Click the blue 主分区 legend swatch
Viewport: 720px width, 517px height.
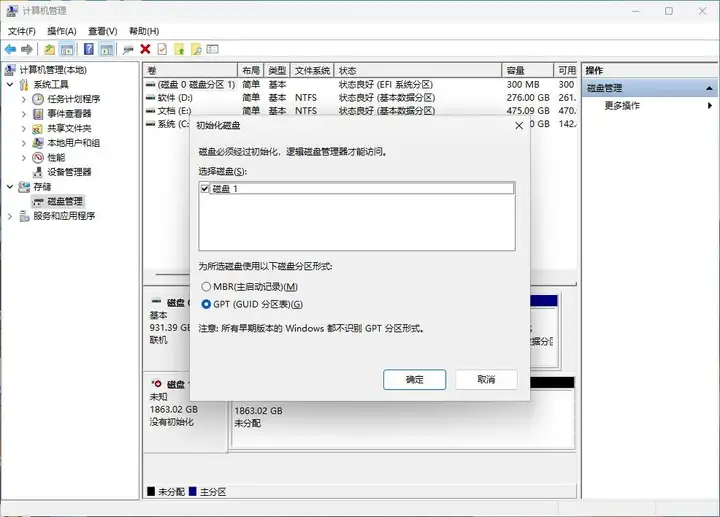coord(193,491)
